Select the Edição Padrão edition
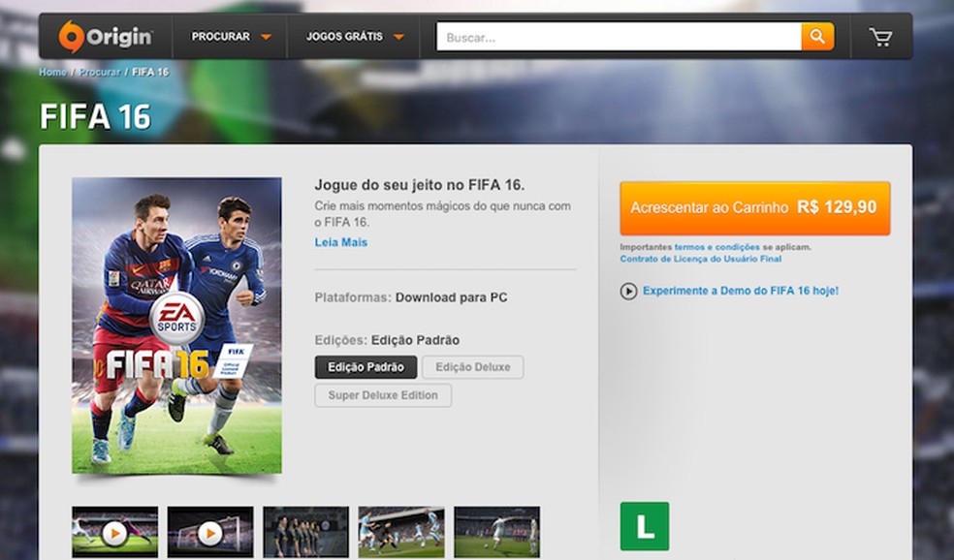This screenshot has width=954, height=560. 364,367
